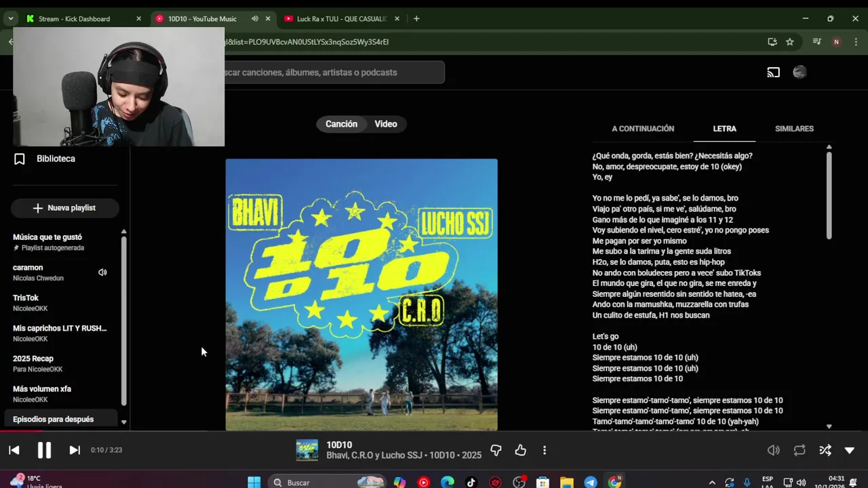This screenshot has width=868, height=488.
Task: Open YouTube Music app in the taskbar
Action: 424,483
